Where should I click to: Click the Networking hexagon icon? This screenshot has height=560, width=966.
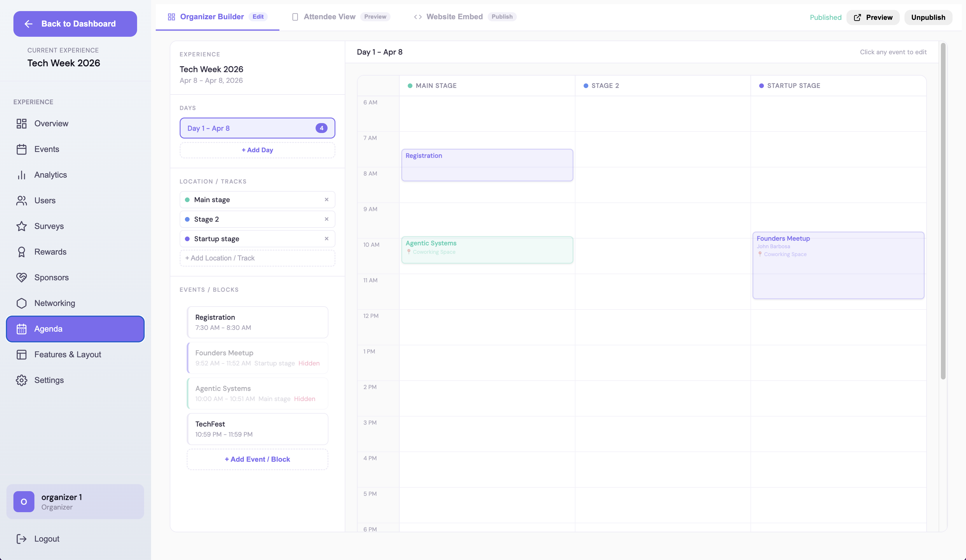click(22, 303)
